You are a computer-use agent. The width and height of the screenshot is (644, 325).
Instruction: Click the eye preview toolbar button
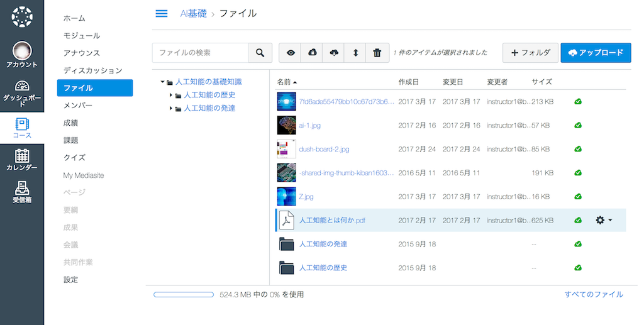pyautogui.click(x=291, y=53)
